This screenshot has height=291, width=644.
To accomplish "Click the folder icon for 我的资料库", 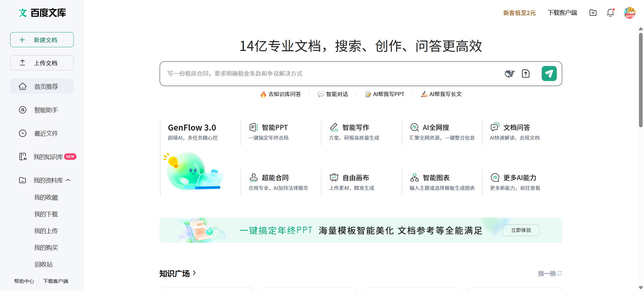I will (x=22, y=180).
